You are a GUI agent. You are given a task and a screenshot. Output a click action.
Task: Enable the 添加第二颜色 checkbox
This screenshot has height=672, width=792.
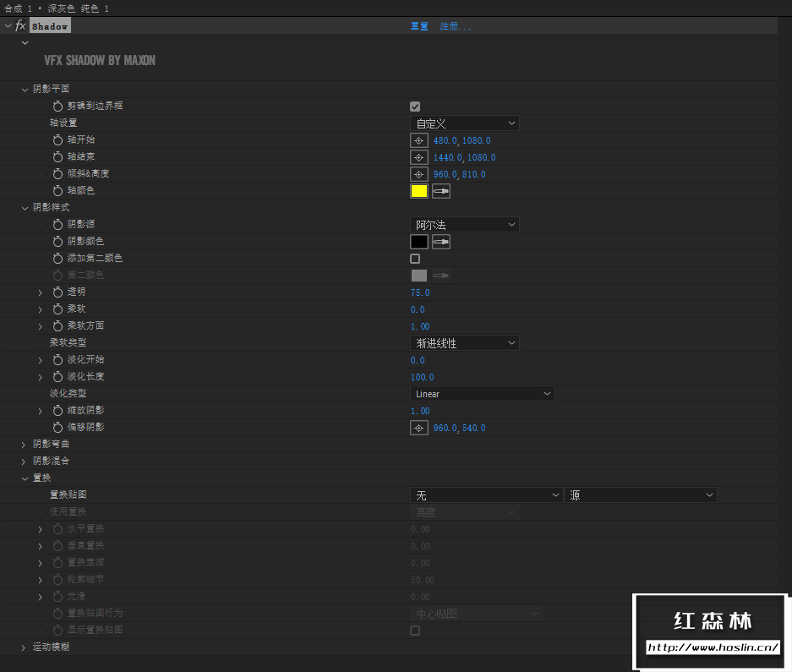click(414, 259)
